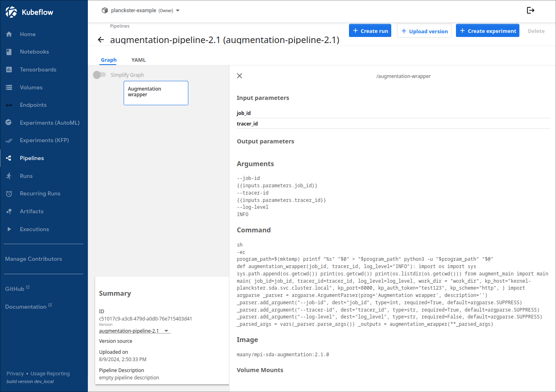Click the Pipelines breadcrumb link
The image size is (556, 392).
pos(120,26)
